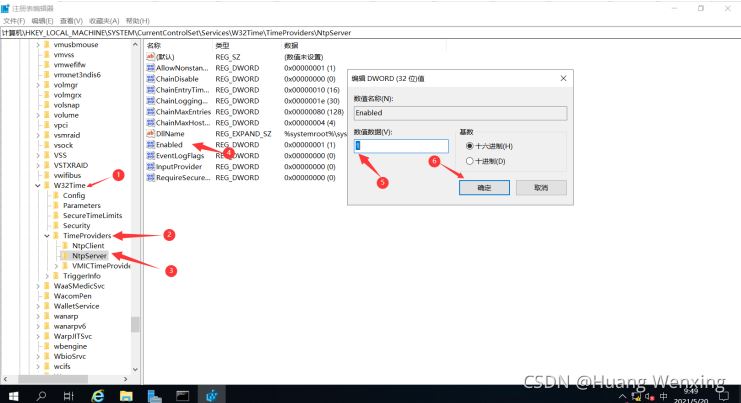Click the tree pane vertical scrollbar thumb

tap(135, 324)
